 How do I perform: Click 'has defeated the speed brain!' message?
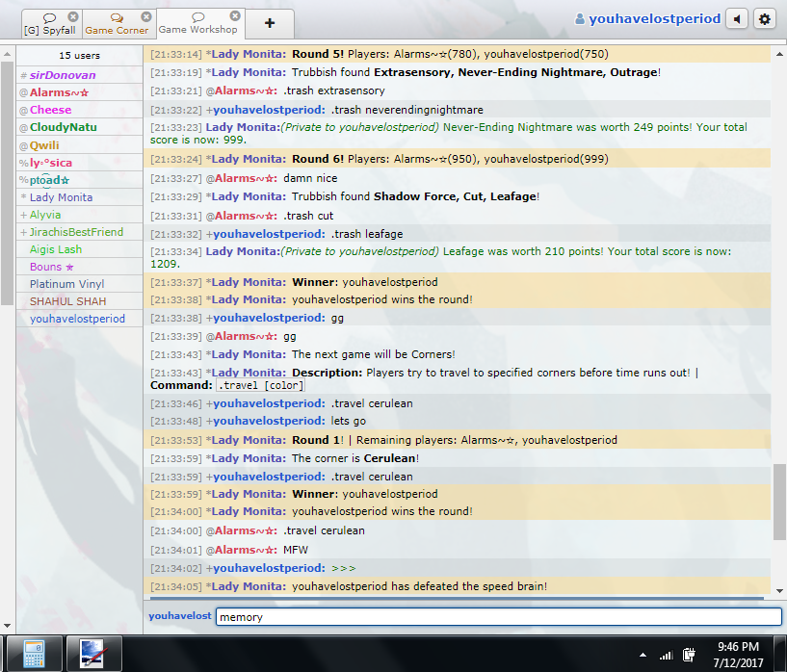(420, 586)
